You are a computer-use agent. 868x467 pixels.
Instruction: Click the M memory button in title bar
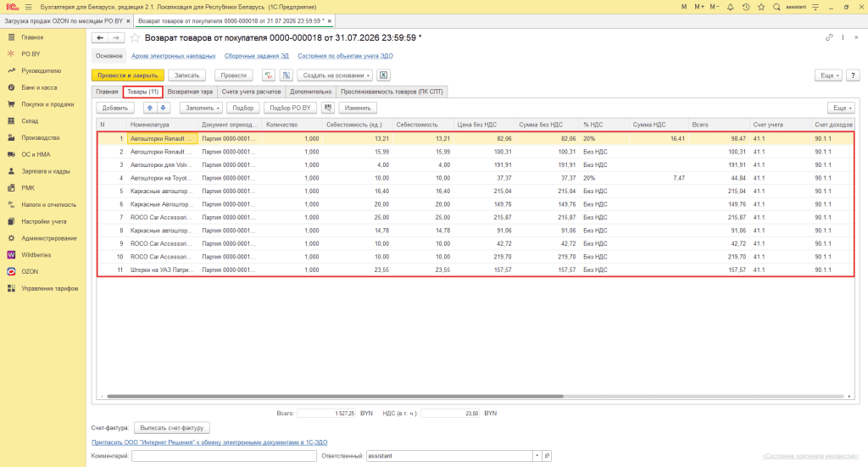684,7
